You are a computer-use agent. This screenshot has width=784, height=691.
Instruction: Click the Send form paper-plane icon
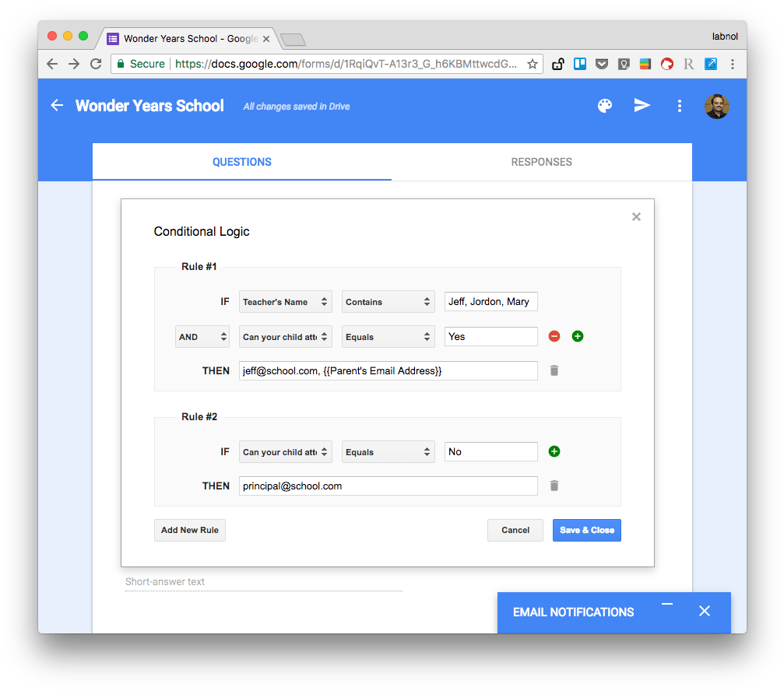642,105
